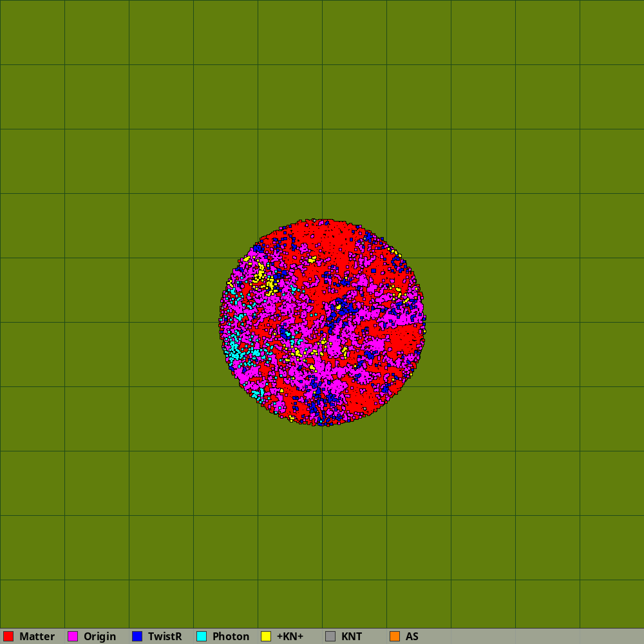Click the orange AS legend swatch
The image size is (644, 644).
[395, 636]
